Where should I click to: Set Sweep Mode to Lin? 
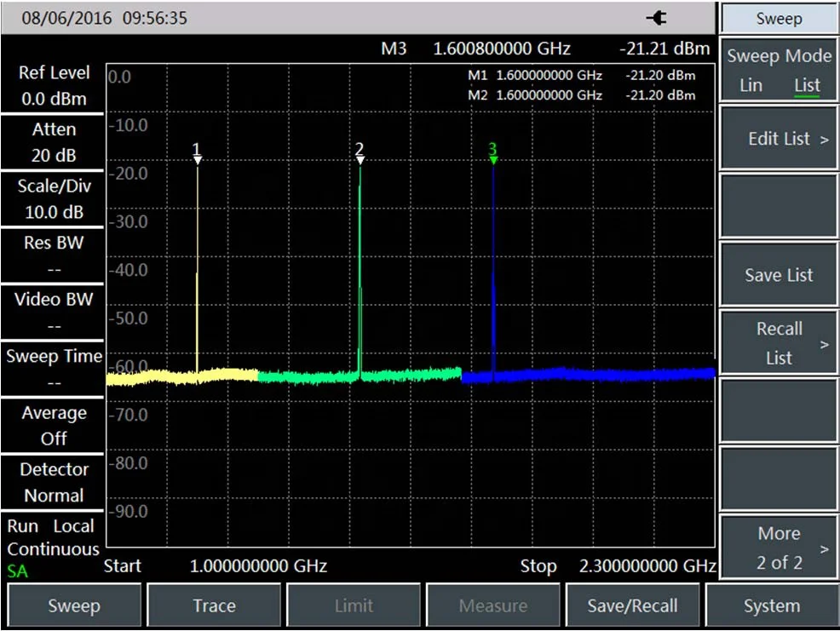751,85
